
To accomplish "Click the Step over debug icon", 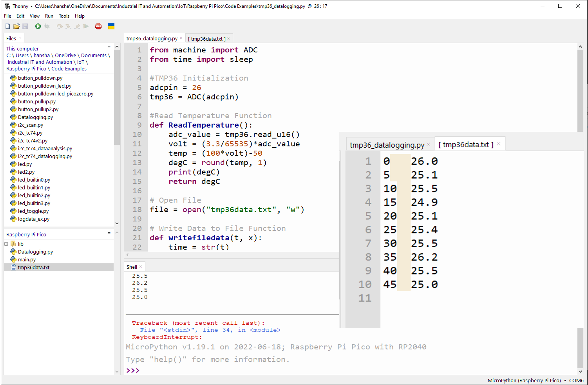I will click(60, 26).
